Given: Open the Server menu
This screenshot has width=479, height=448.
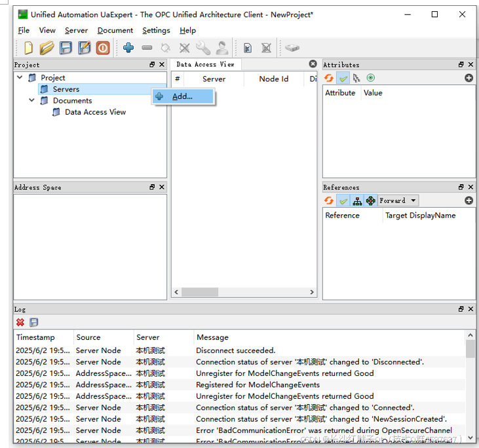Looking at the screenshot, I should (76, 31).
